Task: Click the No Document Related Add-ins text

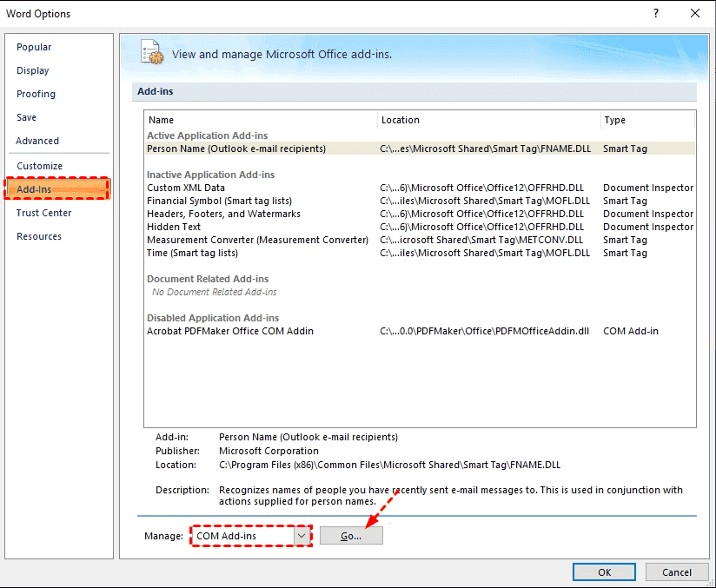Action: [x=215, y=292]
